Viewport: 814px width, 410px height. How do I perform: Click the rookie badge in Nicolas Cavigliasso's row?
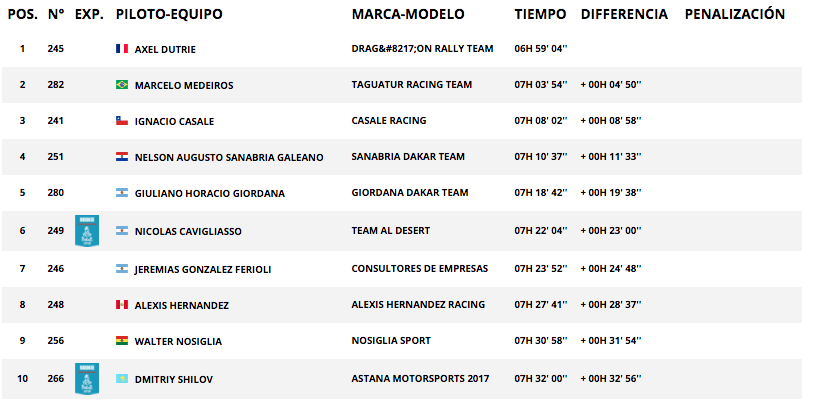[87, 230]
